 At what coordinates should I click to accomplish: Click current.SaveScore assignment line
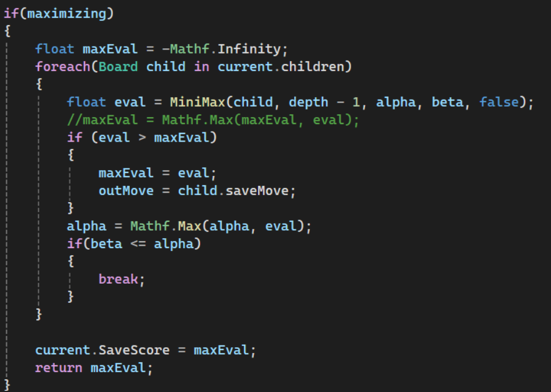click(x=146, y=350)
